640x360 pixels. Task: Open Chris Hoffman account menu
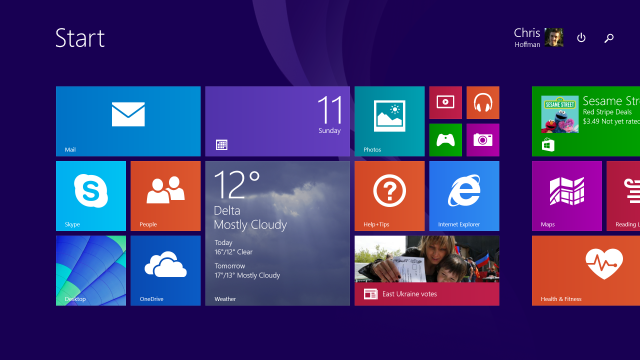(538, 38)
